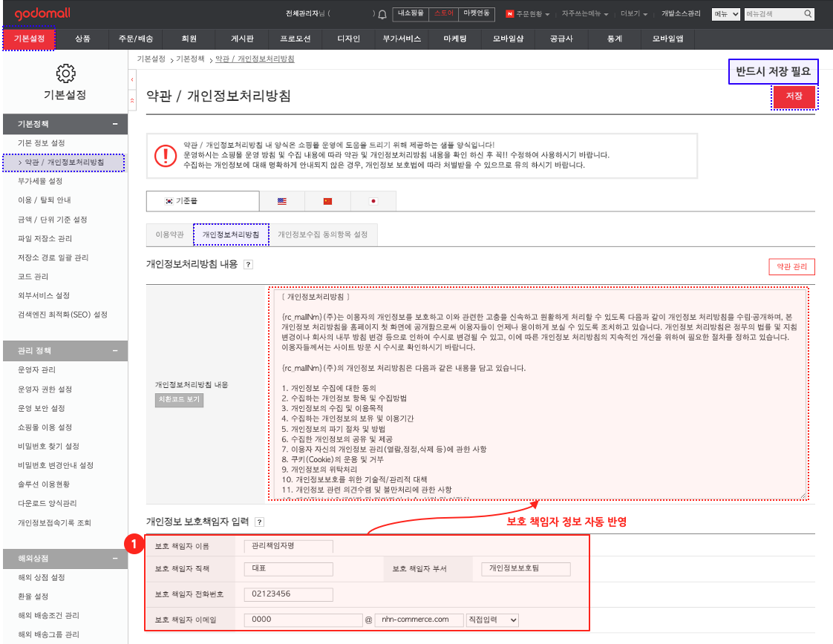Select the US flag language tab
Image resolution: width=833 pixels, height=644 pixels.
click(x=281, y=201)
